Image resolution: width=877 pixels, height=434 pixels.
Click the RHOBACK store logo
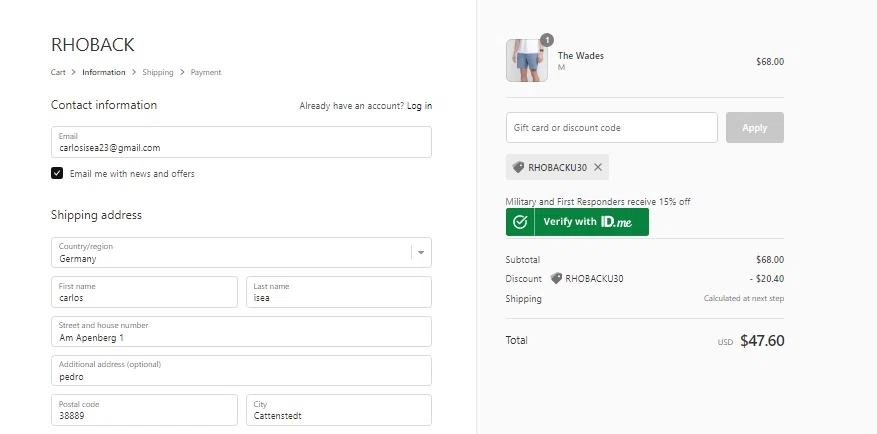click(x=93, y=45)
